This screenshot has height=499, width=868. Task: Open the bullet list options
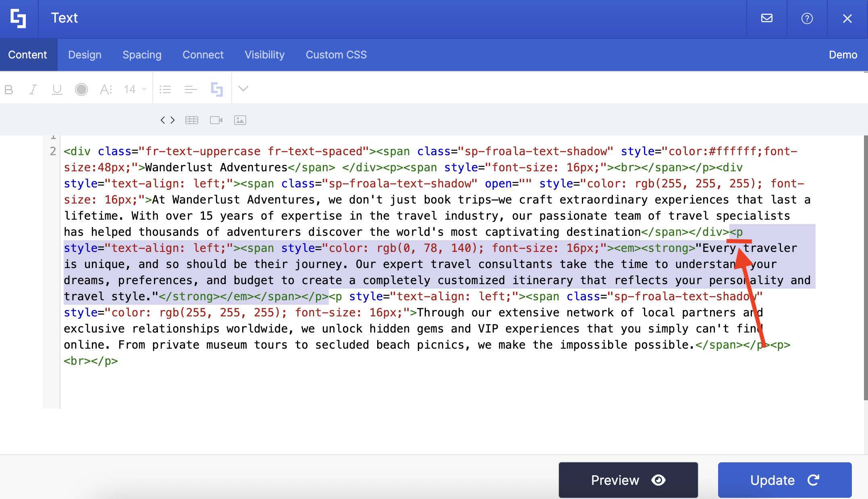pos(165,89)
